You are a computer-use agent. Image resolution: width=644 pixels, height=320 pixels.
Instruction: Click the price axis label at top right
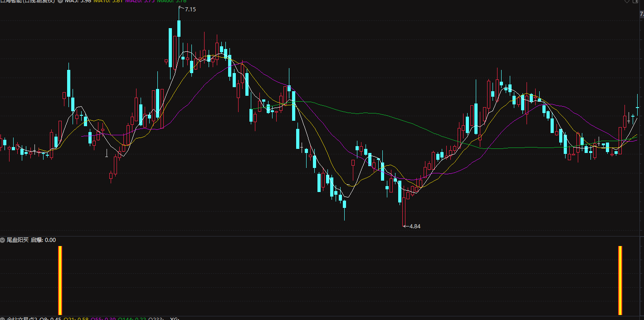(x=642, y=15)
